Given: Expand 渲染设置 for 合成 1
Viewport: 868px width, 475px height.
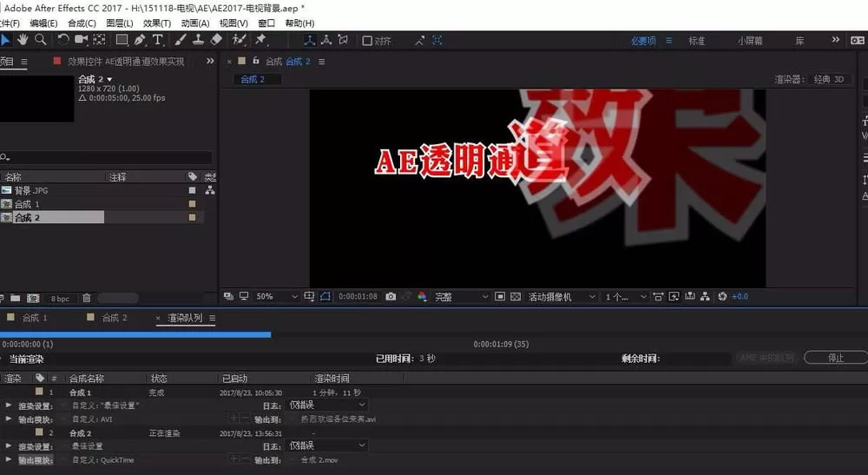Looking at the screenshot, I should pos(9,406).
